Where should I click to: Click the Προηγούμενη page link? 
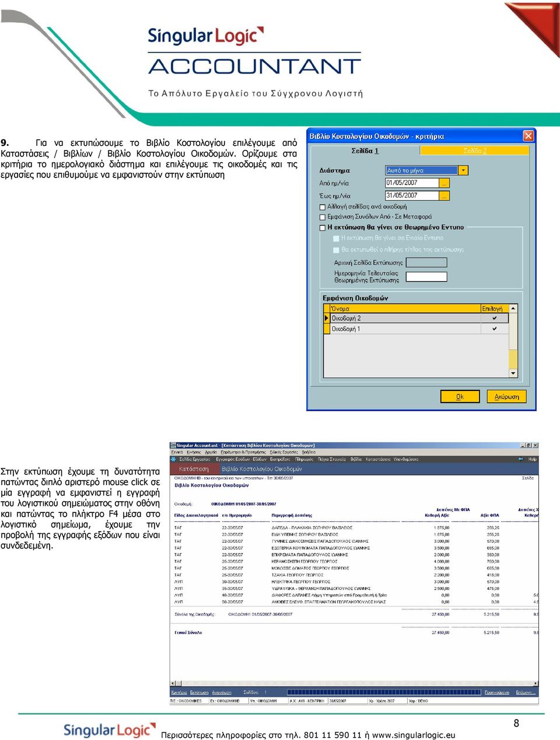click(x=496, y=693)
